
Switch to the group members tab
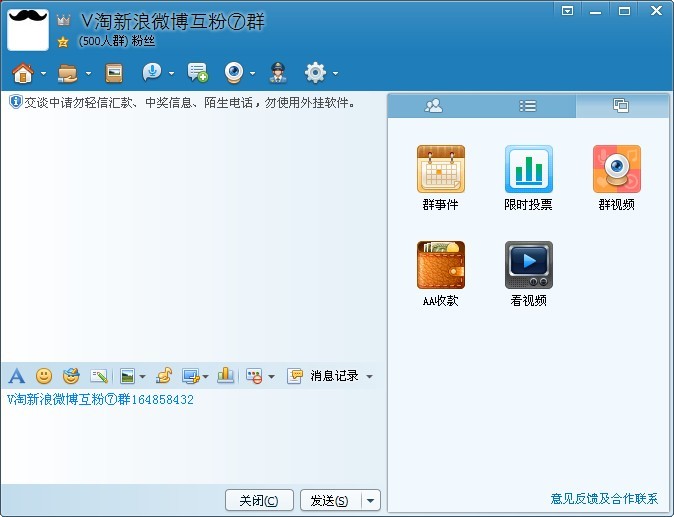[433, 106]
